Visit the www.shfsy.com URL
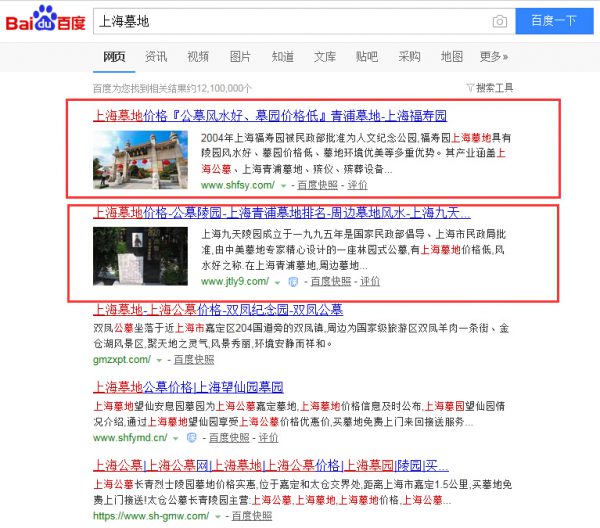The image size is (600, 528). [x=238, y=185]
